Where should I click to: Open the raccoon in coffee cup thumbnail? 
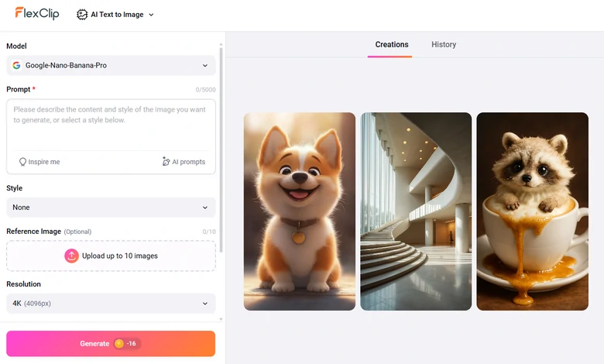[532, 211]
